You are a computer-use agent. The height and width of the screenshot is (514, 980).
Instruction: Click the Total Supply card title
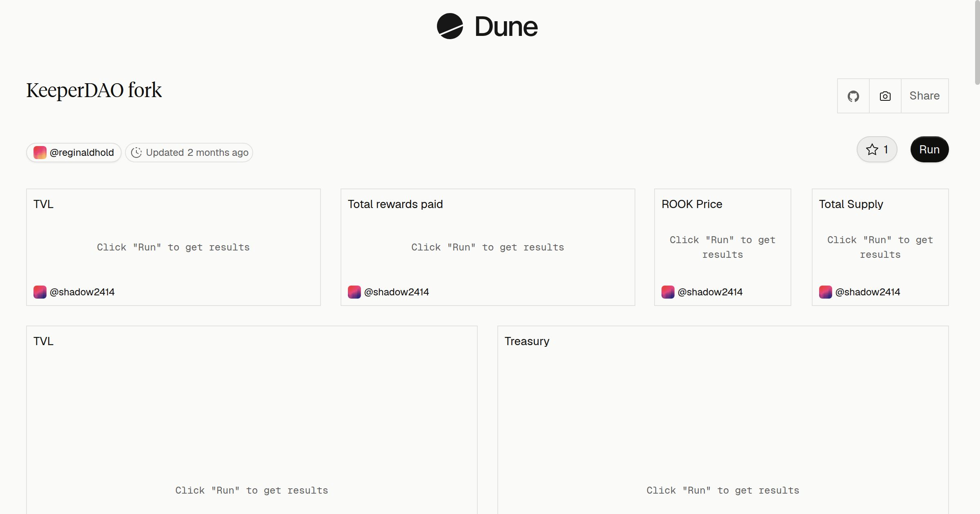tap(851, 204)
